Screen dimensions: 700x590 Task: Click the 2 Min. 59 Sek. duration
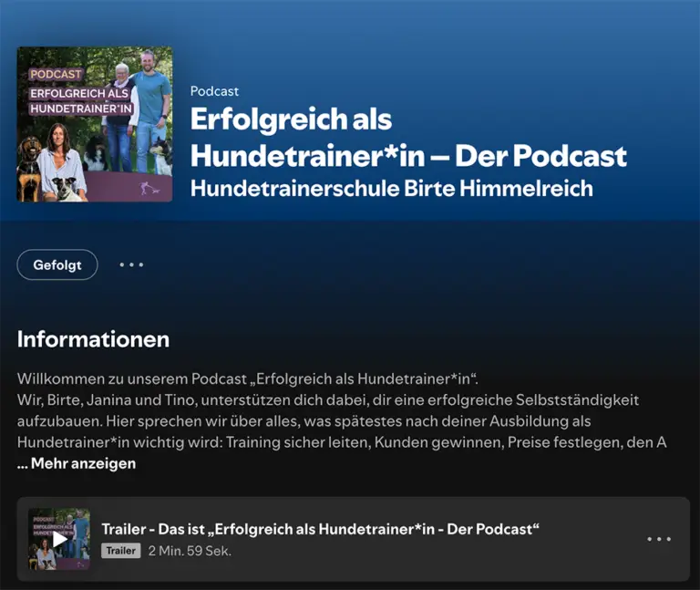coord(190,551)
